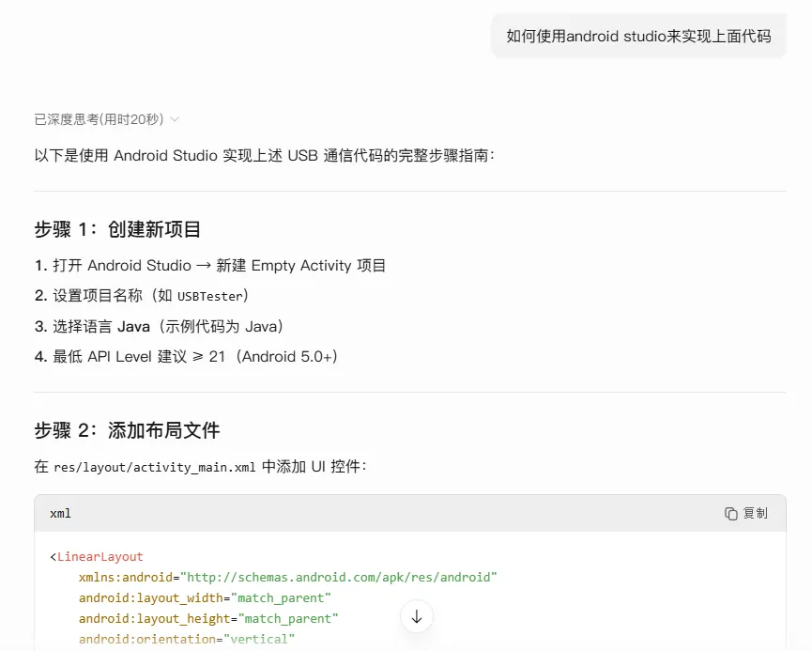812x651 pixels.
Task: Click the intro sentence about USB 通信代码
Action: [264, 156]
